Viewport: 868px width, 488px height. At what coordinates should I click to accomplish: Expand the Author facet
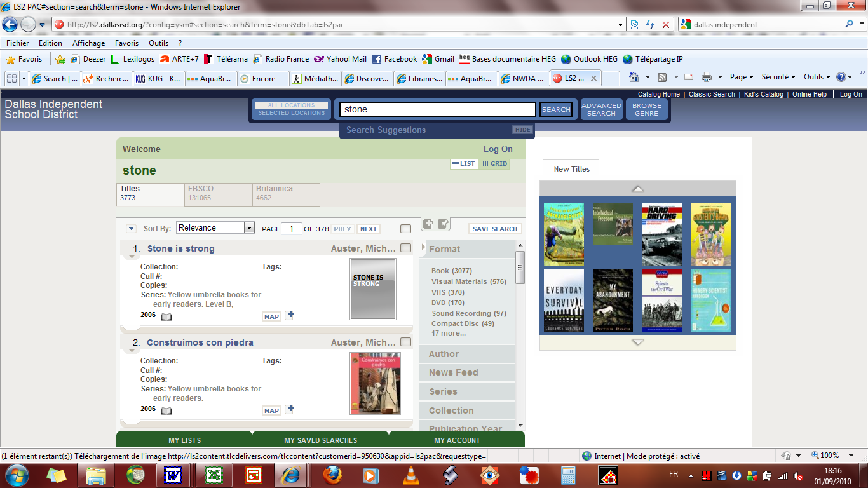coord(467,354)
